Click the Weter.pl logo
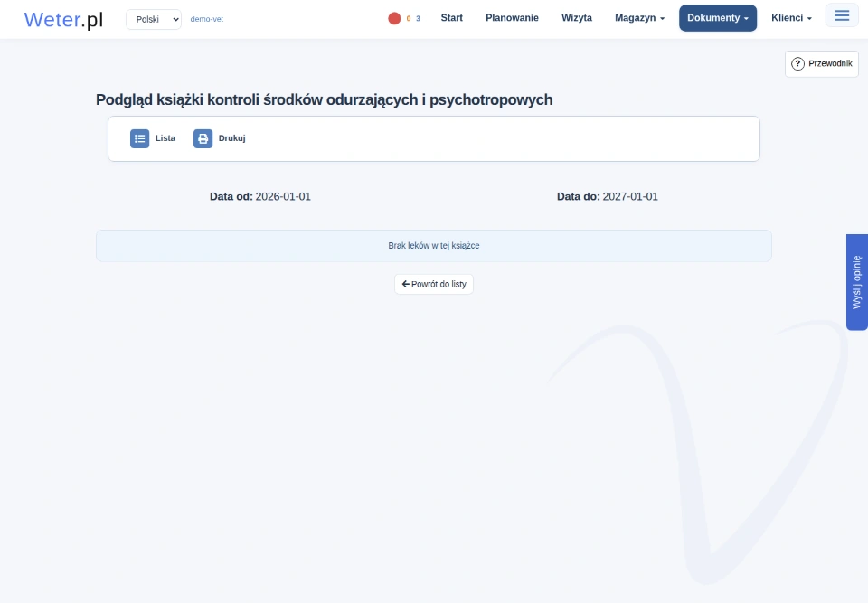The height and width of the screenshot is (603, 868). [63, 19]
